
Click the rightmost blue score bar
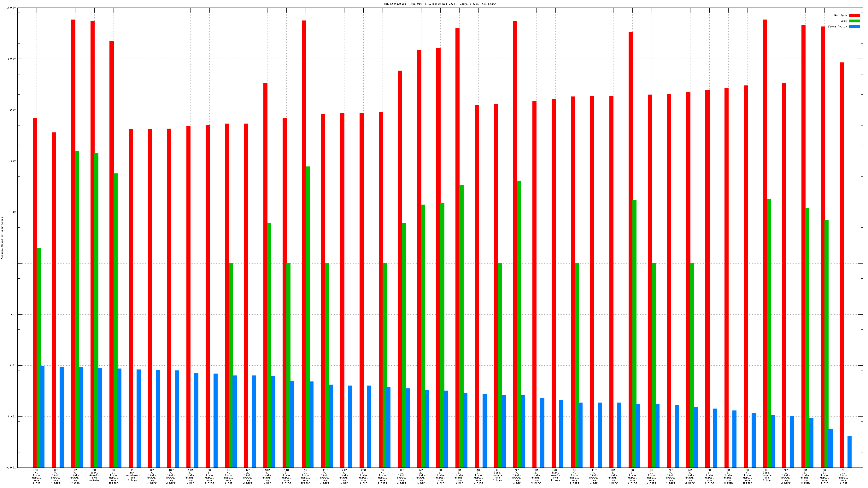click(849, 452)
